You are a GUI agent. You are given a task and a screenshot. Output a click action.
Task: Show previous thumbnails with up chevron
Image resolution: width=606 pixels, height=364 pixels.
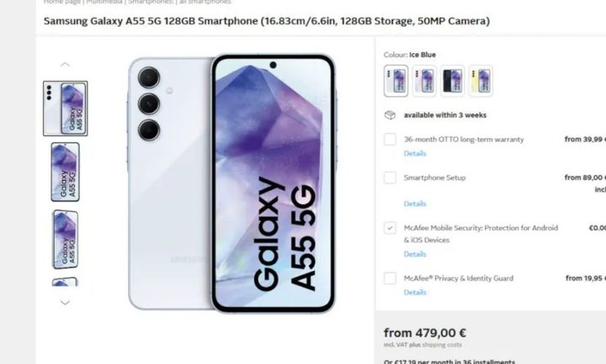click(66, 65)
